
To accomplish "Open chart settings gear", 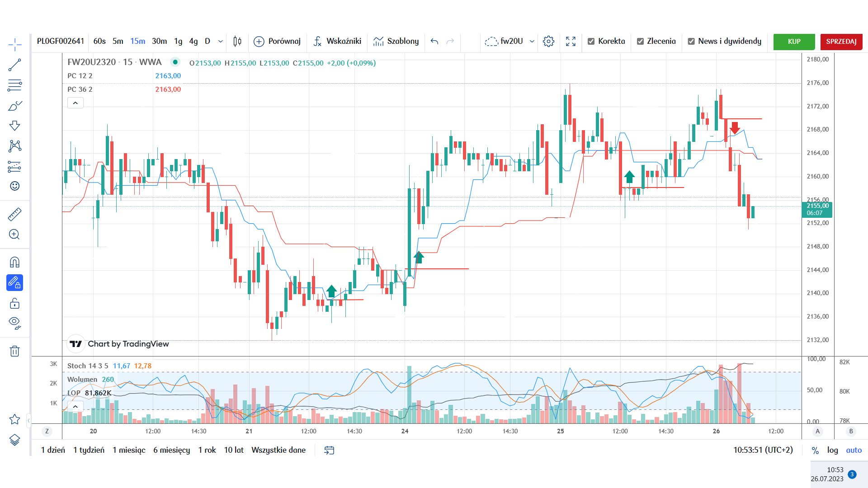I will [548, 42].
